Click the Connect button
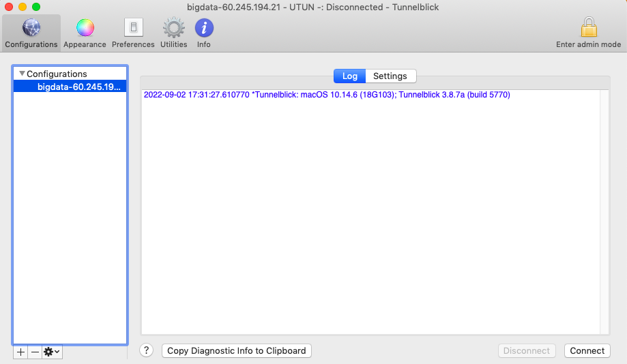Screen dimensions: 627x364 (587, 351)
